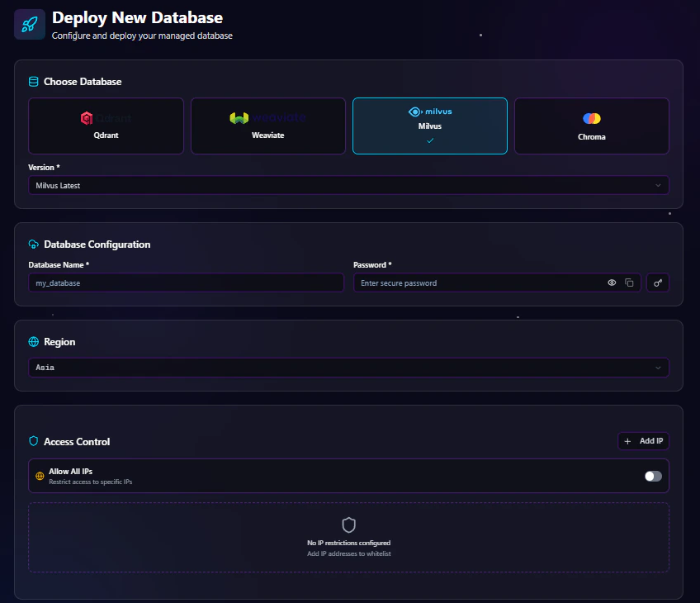Click the 'Restrict access to specific IPs' text
The width and height of the screenshot is (700, 603).
pyautogui.click(x=91, y=482)
